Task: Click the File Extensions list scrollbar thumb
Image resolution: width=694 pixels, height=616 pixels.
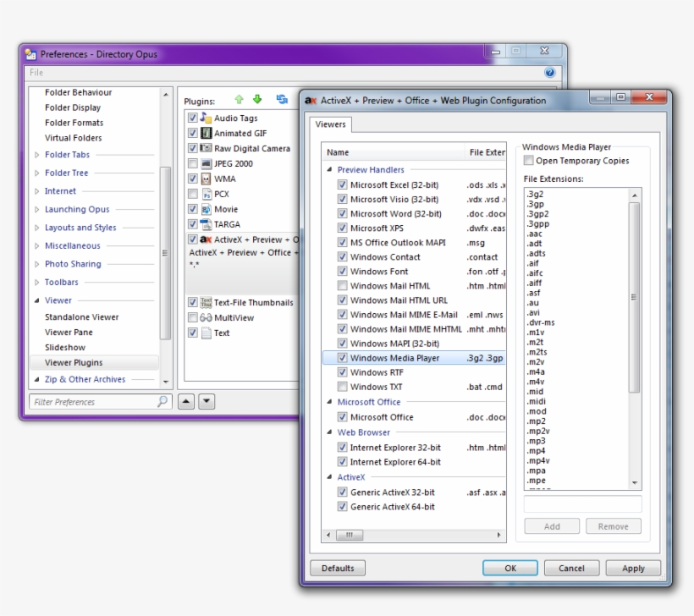Action: coord(634,297)
